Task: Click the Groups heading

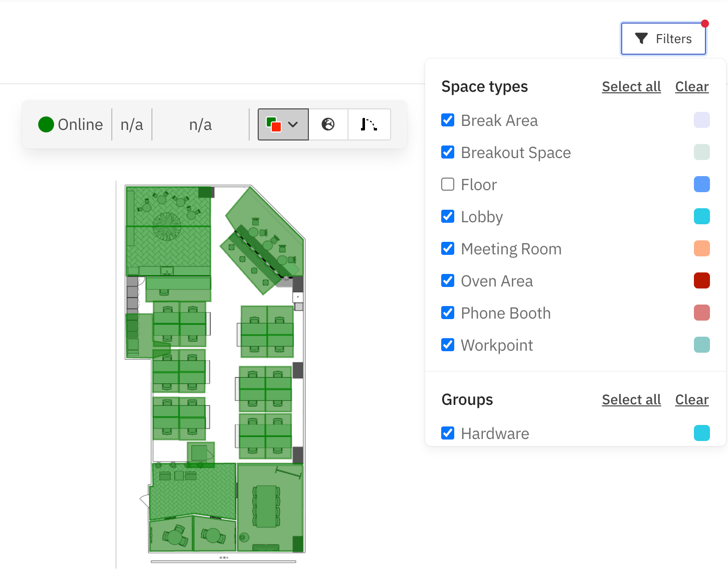Action: 467,400
